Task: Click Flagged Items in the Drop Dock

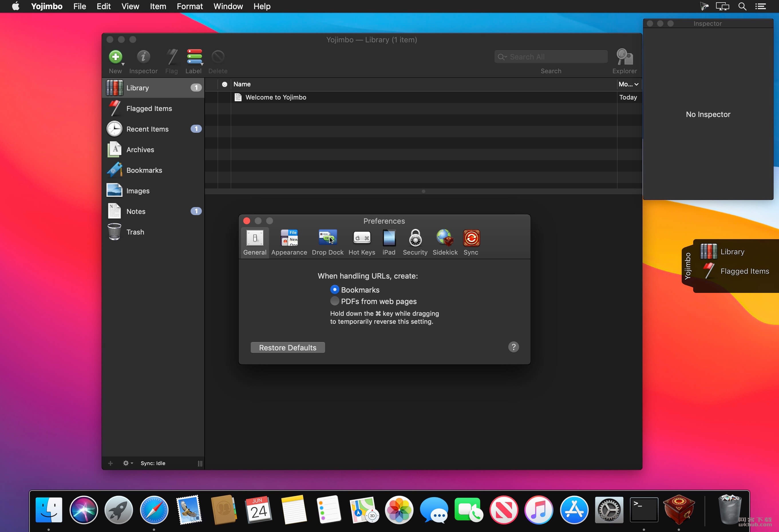Action: coord(735,271)
